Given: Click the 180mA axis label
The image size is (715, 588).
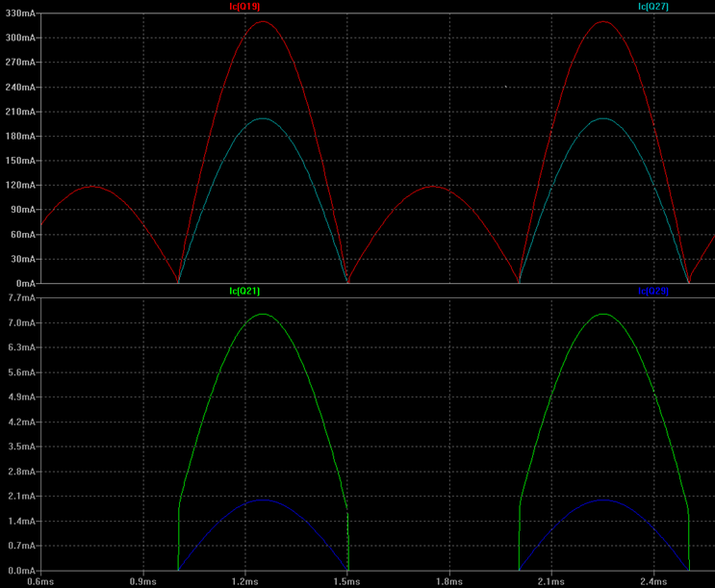Looking at the screenshot, I should click(20, 137).
